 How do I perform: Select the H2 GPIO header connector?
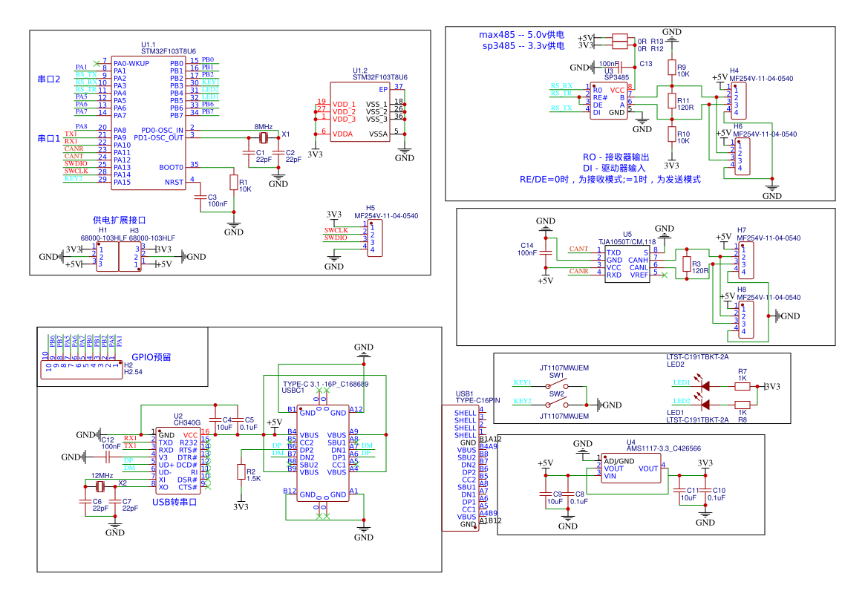(x=80, y=366)
